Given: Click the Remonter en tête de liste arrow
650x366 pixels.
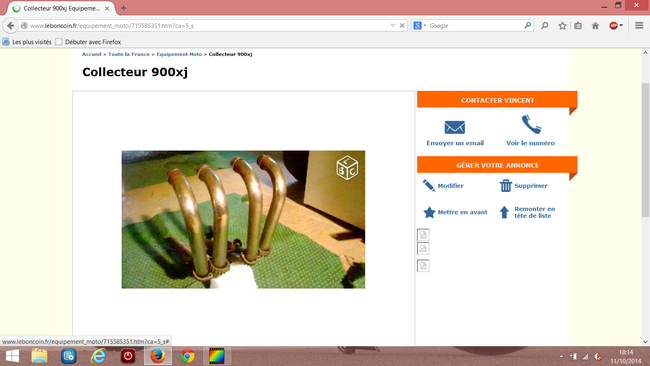Looking at the screenshot, I should pyautogui.click(x=504, y=212).
